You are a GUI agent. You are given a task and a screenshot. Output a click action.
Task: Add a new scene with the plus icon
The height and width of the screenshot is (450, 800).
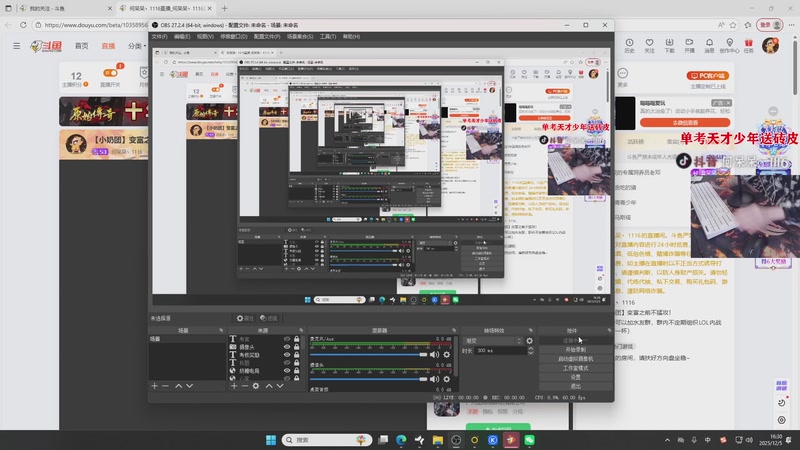(x=155, y=386)
